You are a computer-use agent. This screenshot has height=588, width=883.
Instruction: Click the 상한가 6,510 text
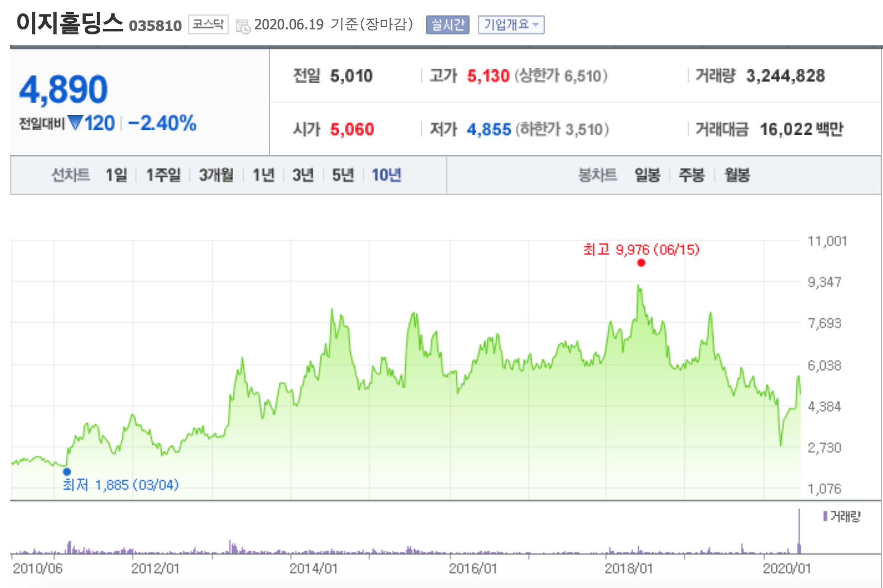[561, 76]
